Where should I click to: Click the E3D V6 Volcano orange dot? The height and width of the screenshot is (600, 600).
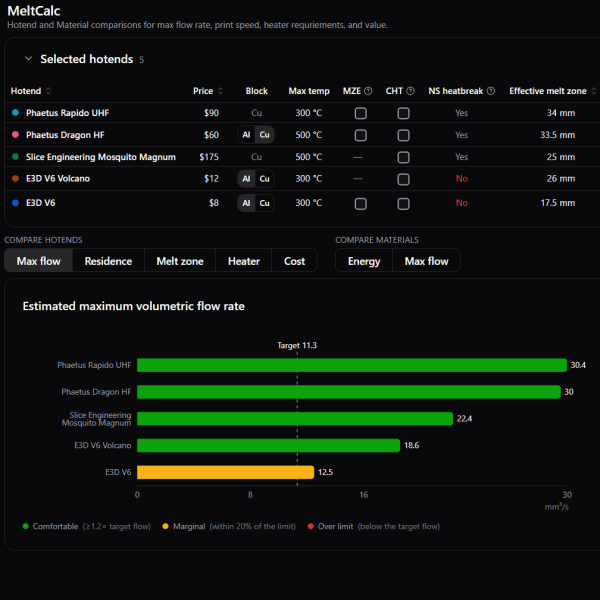[x=15, y=178]
